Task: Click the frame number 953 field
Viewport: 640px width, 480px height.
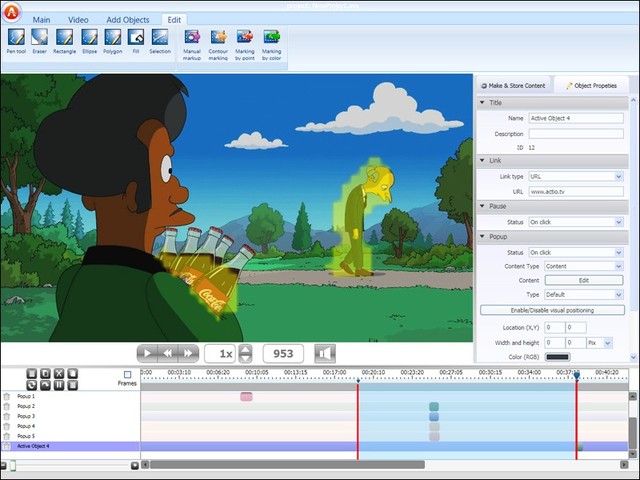Action: [x=283, y=353]
